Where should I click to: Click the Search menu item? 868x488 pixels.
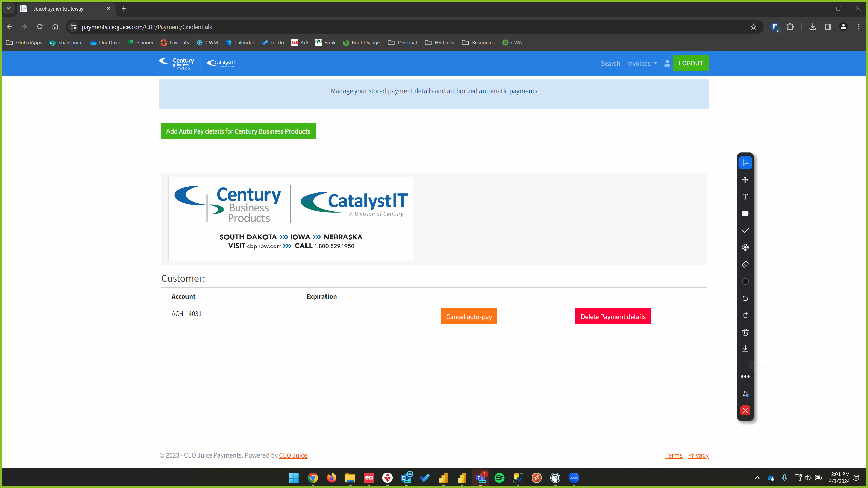[610, 63]
